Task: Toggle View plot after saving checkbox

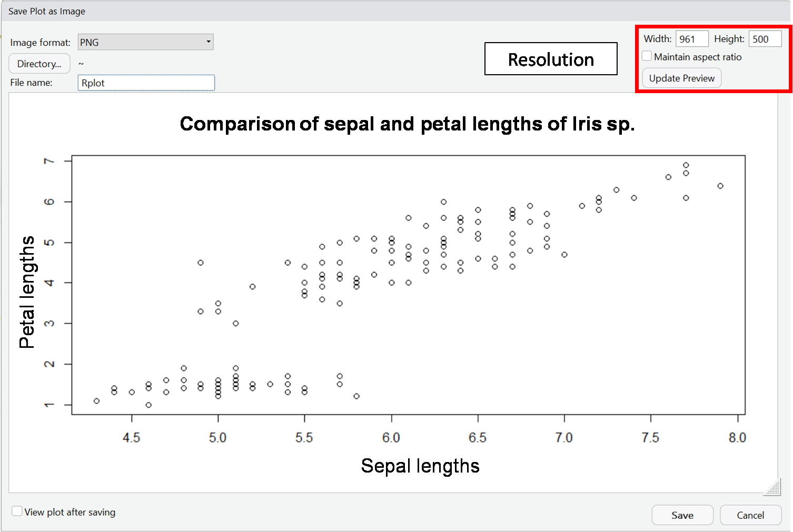Action: (x=17, y=511)
